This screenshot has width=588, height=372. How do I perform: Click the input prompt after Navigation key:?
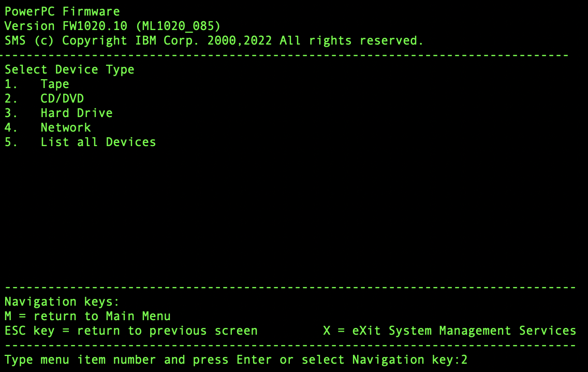pyautogui.click(x=464, y=360)
